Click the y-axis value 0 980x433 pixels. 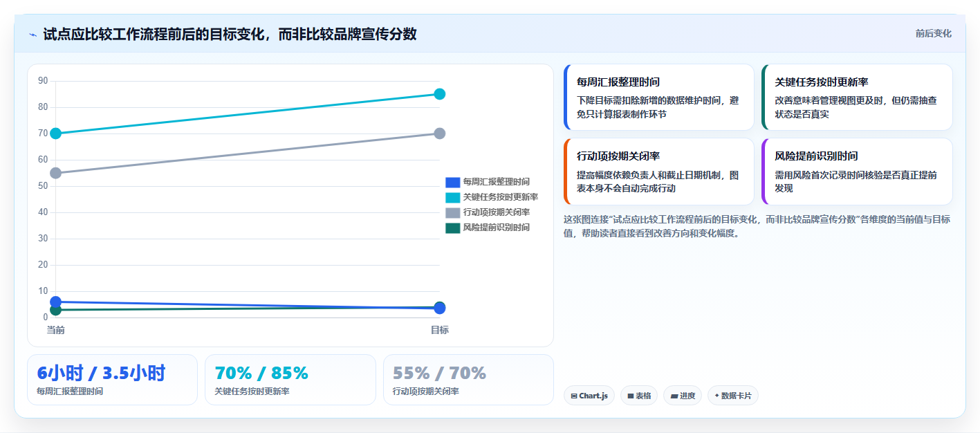45,317
